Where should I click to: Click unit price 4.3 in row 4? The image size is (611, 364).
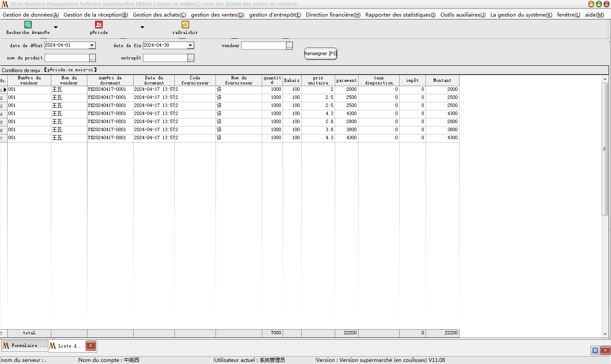point(318,114)
